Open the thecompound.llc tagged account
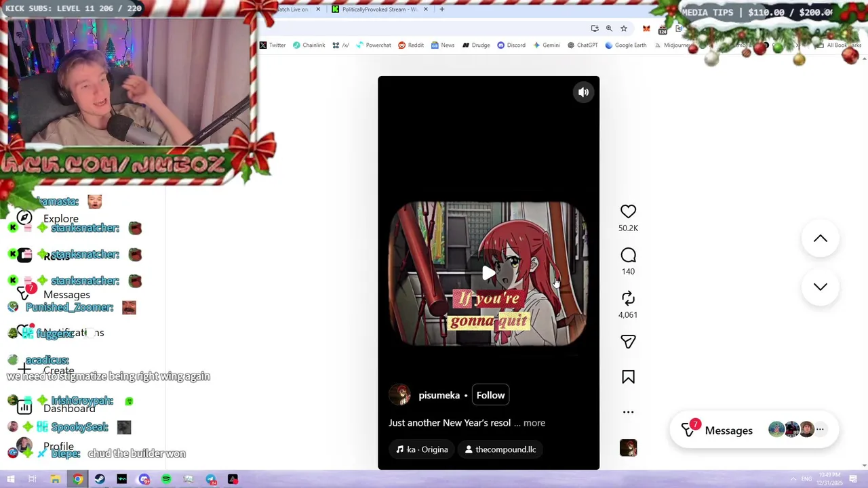 pos(500,449)
